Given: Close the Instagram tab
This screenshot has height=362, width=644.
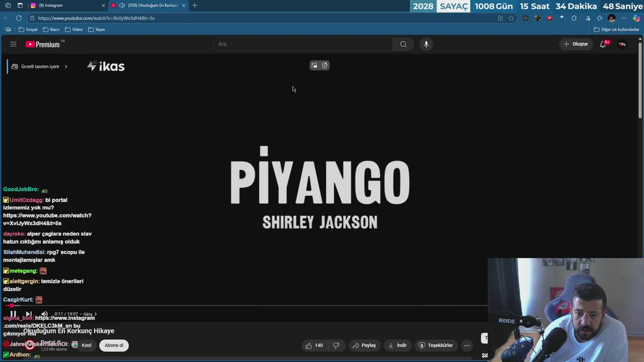Looking at the screenshot, I should pyautogui.click(x=103, y=6).
